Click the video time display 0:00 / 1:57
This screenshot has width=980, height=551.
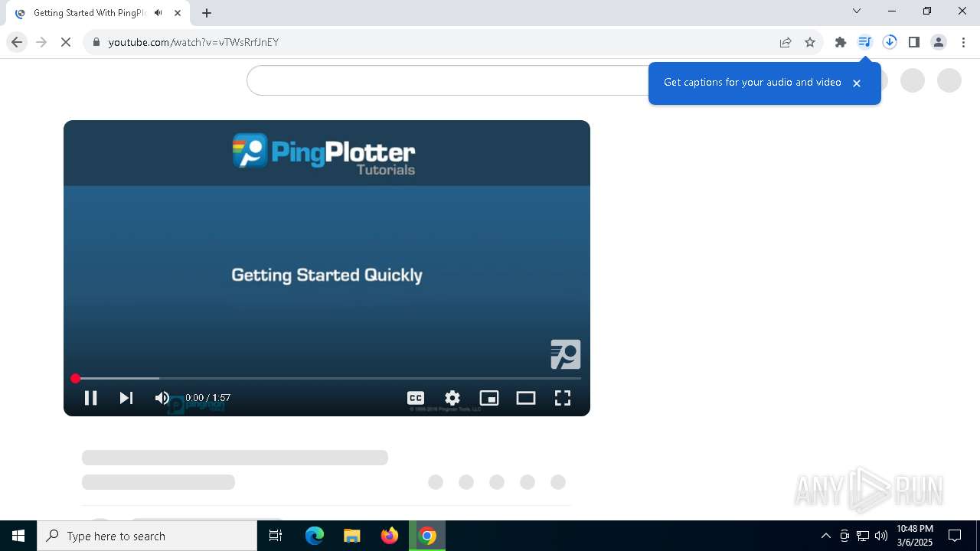[x=207, y=398]
